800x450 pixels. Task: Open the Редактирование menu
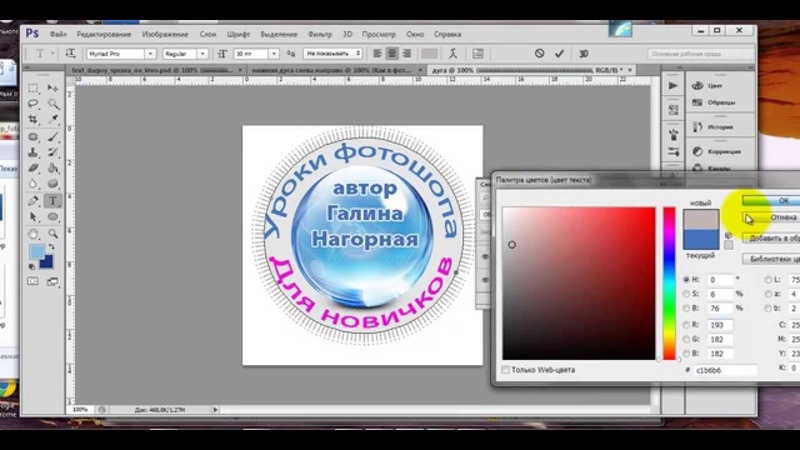click(104, 34)
